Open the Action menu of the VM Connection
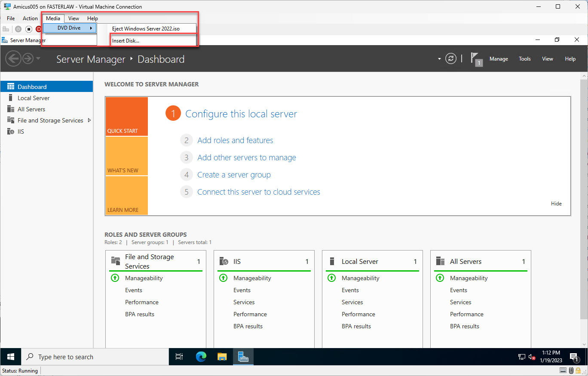 30,18
